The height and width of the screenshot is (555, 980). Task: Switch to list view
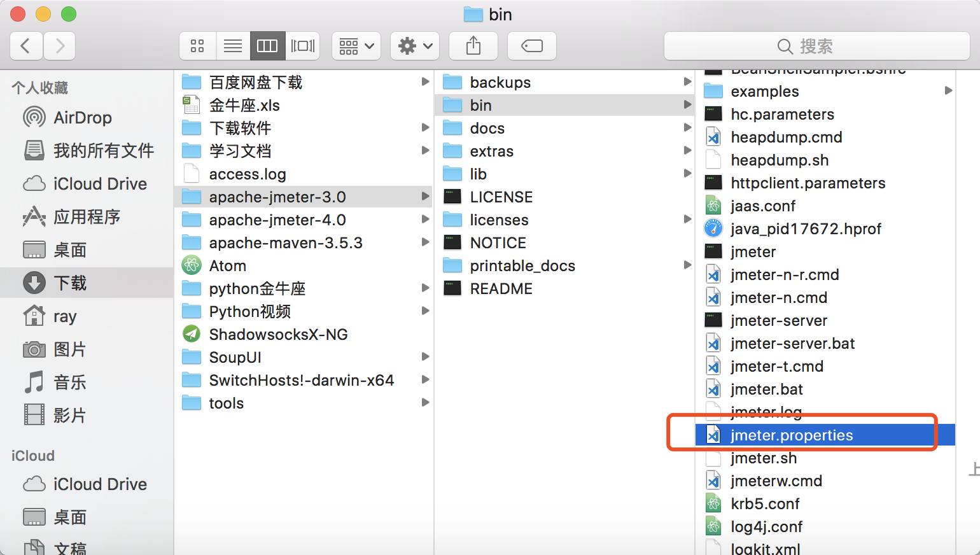coord(233,46)
